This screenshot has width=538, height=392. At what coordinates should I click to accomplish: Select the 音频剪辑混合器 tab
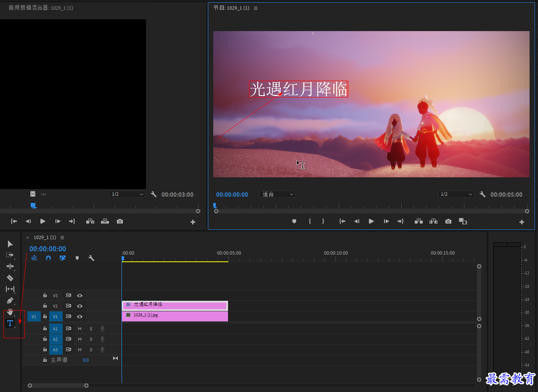(x=41, y=8)
